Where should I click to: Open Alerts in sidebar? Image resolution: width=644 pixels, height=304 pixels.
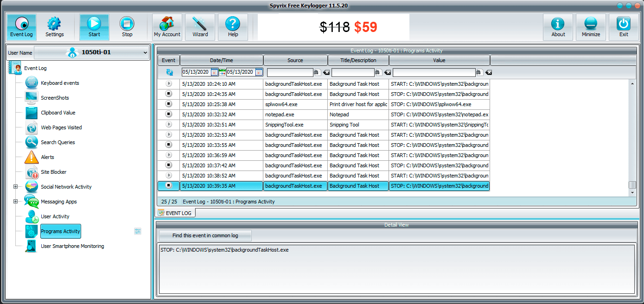[47, 157]
